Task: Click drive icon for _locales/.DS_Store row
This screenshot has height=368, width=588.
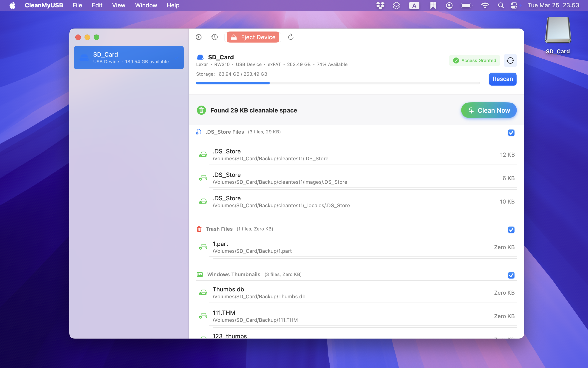Action: [203, 201]
